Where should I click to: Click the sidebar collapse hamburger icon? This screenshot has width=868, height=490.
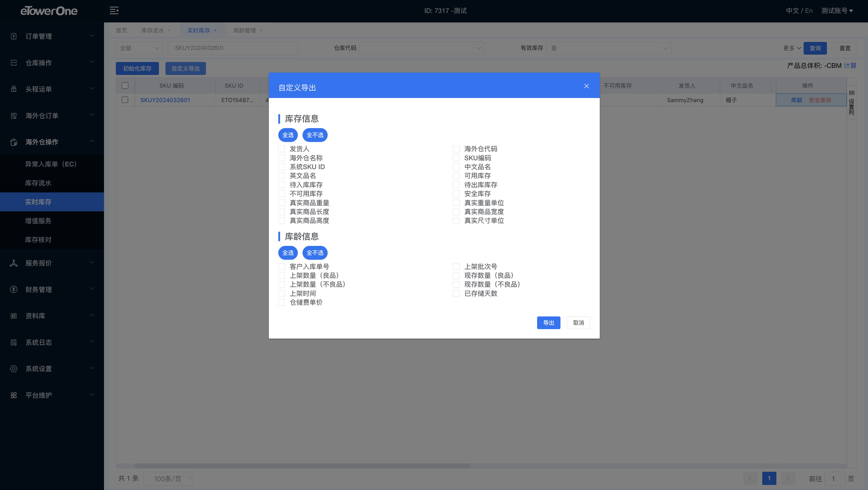click(114, 10)
